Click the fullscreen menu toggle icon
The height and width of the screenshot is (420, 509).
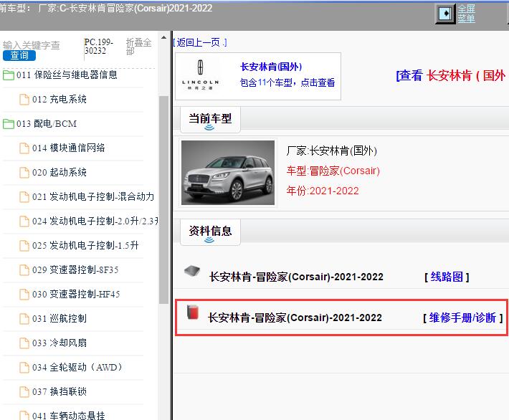(445, 14)
